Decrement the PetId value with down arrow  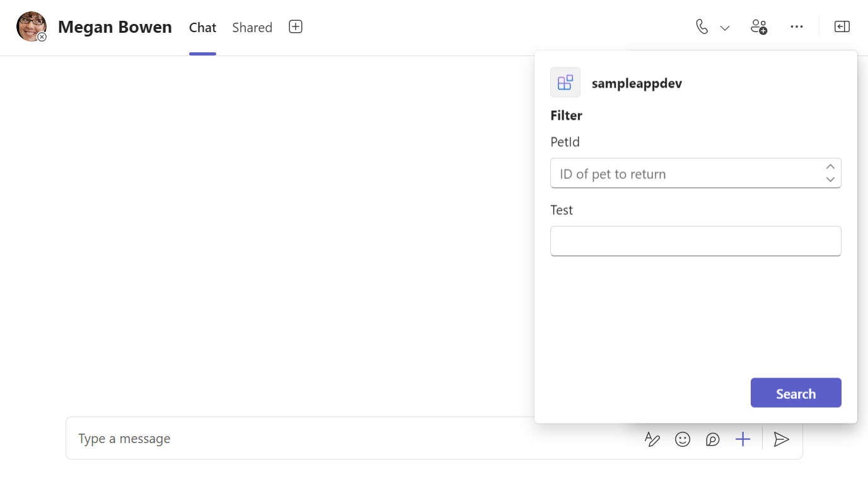(x=830, y=179)
